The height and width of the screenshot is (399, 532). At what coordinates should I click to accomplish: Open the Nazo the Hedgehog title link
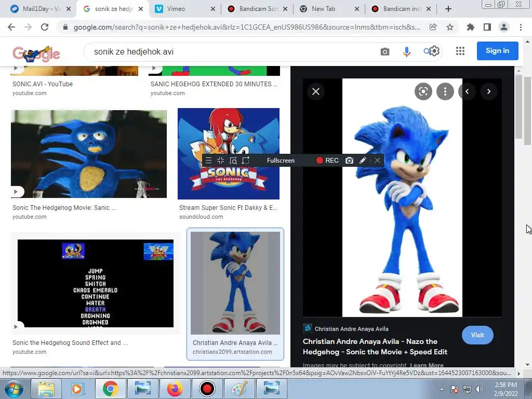pyautogui.click(x=375, y=347)
